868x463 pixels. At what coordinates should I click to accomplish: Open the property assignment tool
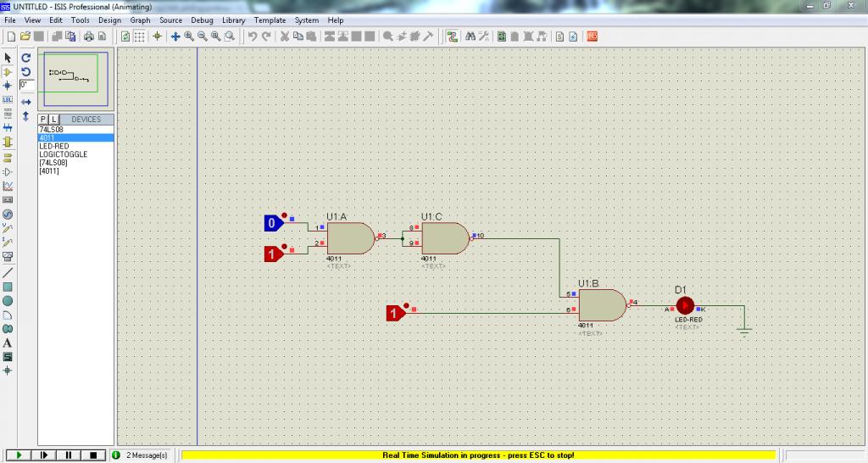tap(484, 36)
